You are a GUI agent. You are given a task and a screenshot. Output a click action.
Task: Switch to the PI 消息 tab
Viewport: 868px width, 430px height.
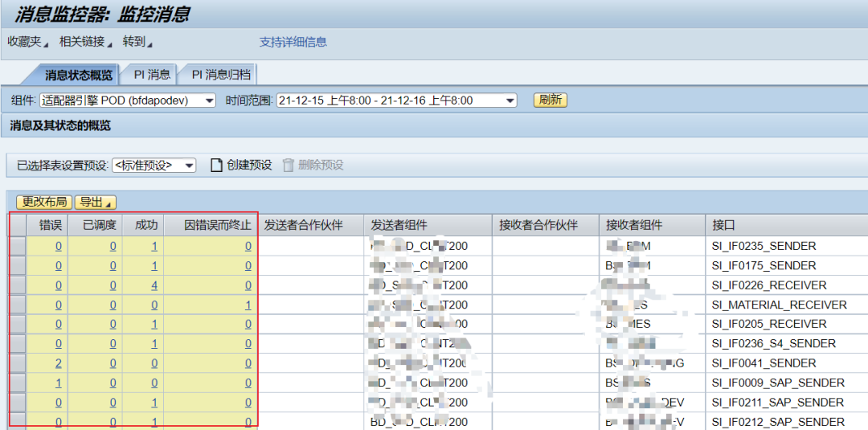[x=152, y=75]
